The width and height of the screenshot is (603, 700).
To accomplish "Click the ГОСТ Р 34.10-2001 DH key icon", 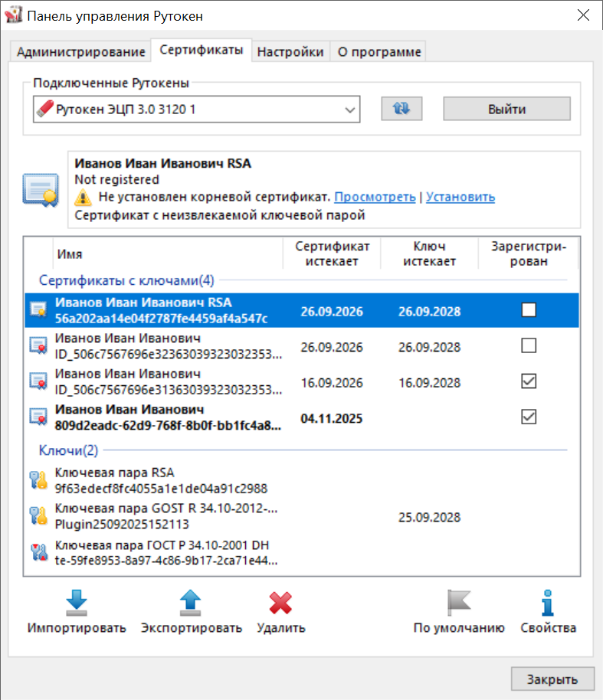I will click(38, 552).
